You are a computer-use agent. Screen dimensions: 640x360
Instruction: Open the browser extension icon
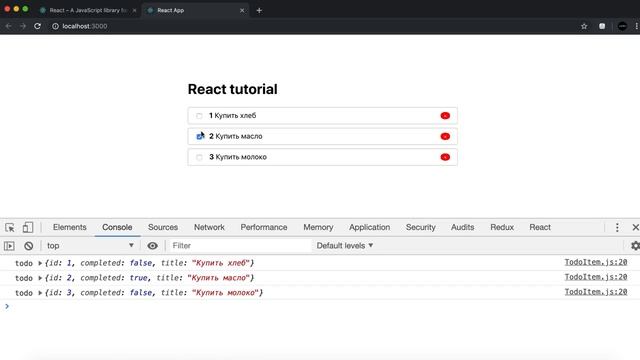click(x=602, y=26)
